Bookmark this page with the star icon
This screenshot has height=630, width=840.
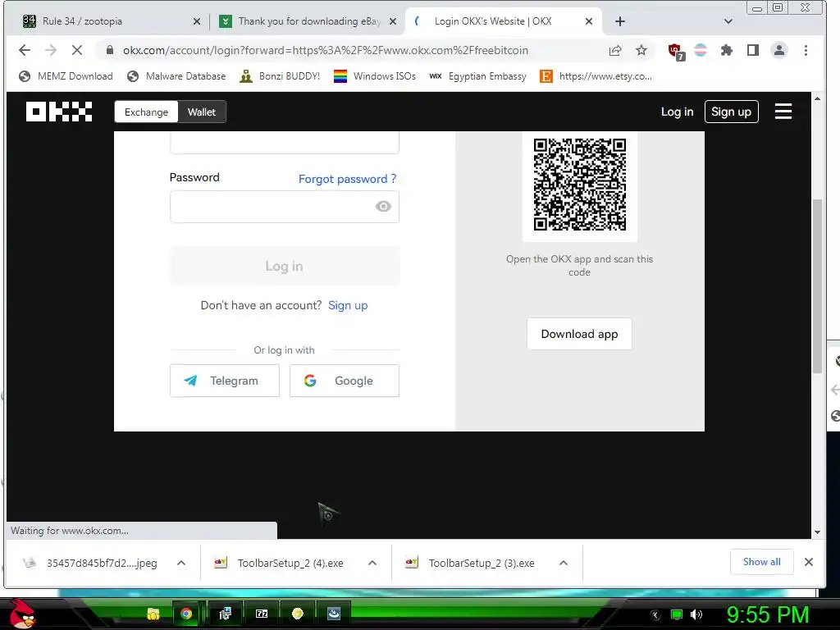coord(641,50)
